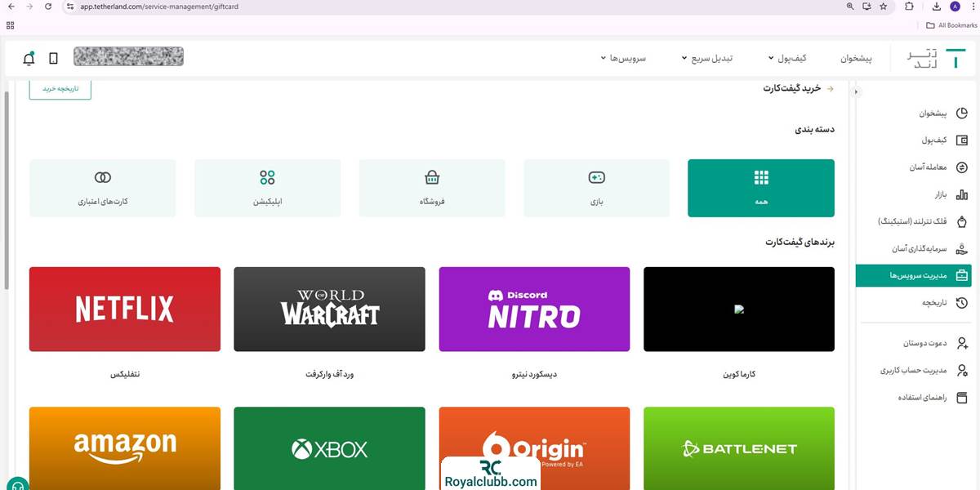This screenshot has width=980, height=490.
Task: Click the four-circles icon in اپلیکیشن category
Action: (267, 177)
